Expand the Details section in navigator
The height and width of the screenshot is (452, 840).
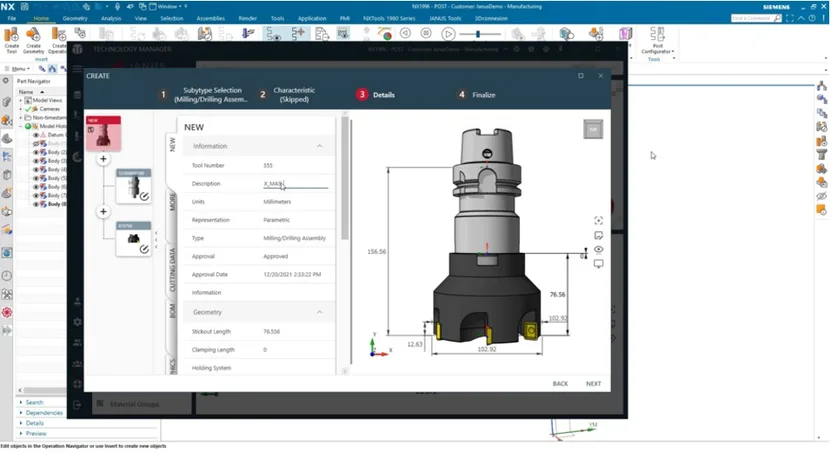pos(34,423)
